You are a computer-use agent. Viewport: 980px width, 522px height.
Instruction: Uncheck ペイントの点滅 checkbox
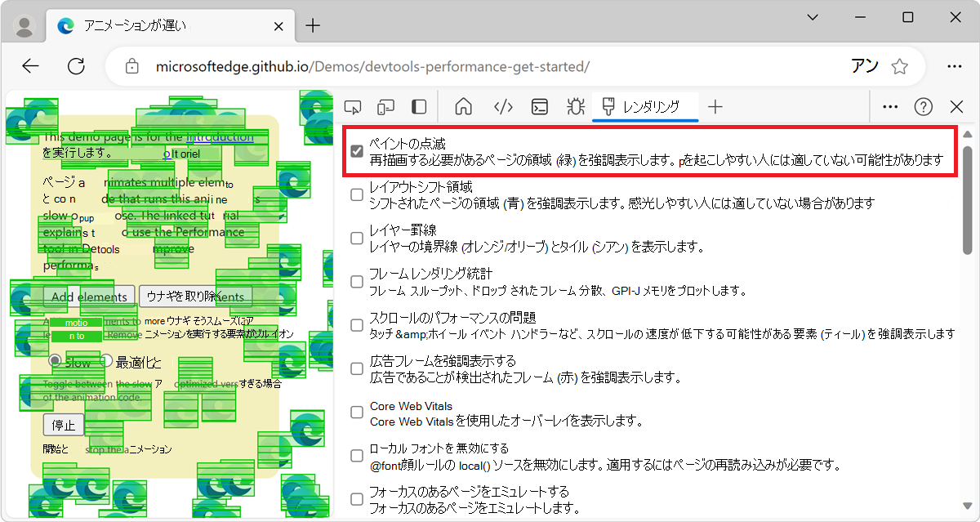(357, 149)
